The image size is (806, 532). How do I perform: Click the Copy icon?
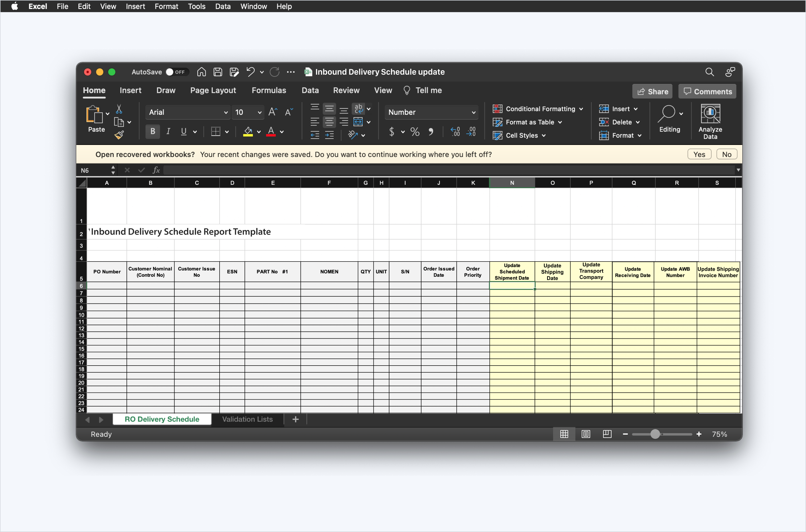tap(119, 122)
